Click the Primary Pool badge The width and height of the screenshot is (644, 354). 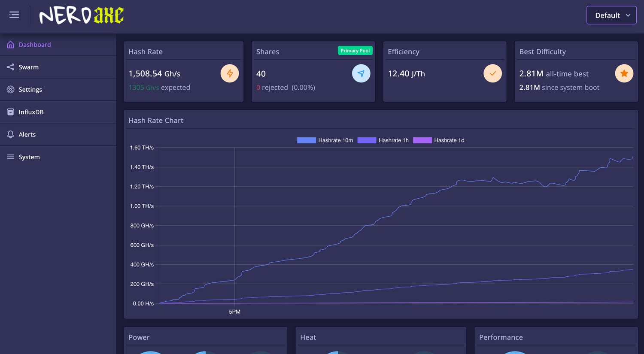(355, 51)
